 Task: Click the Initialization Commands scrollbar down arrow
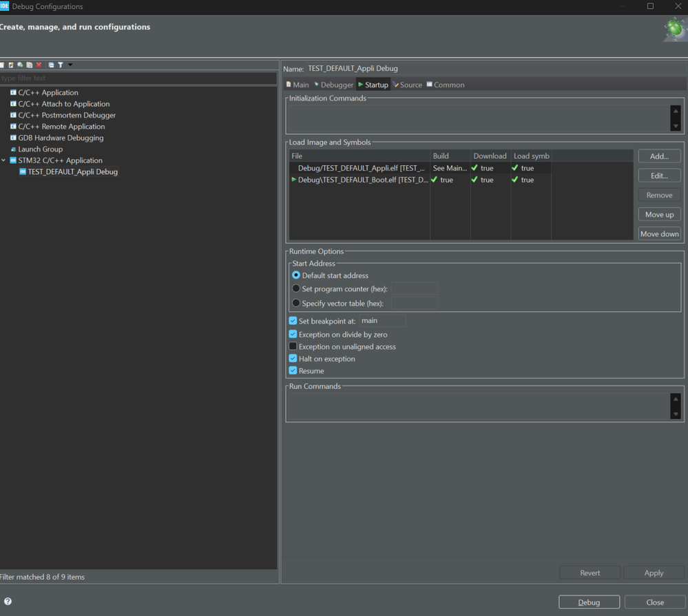point(676,126)
